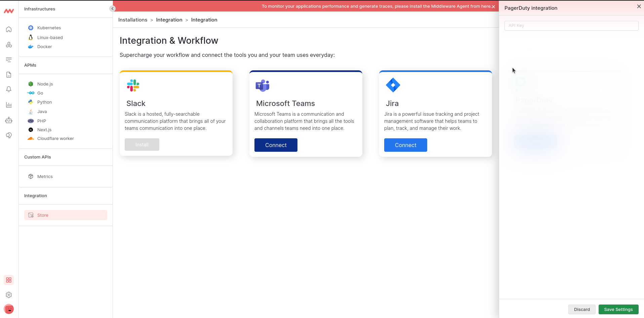Open the bar chart dashboards icon

tap(9, 105)
